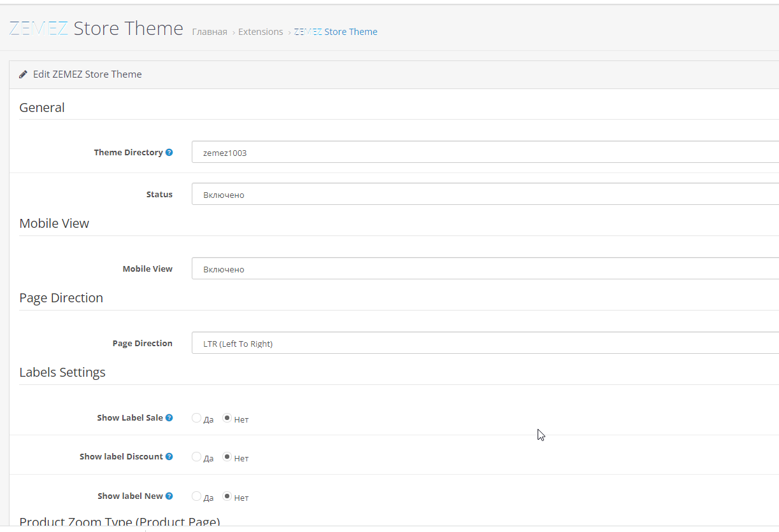The height and width of the screenshot is (532, 779).
Task: Go to 'Главная' in the breadcrumb
Action: 210,32
